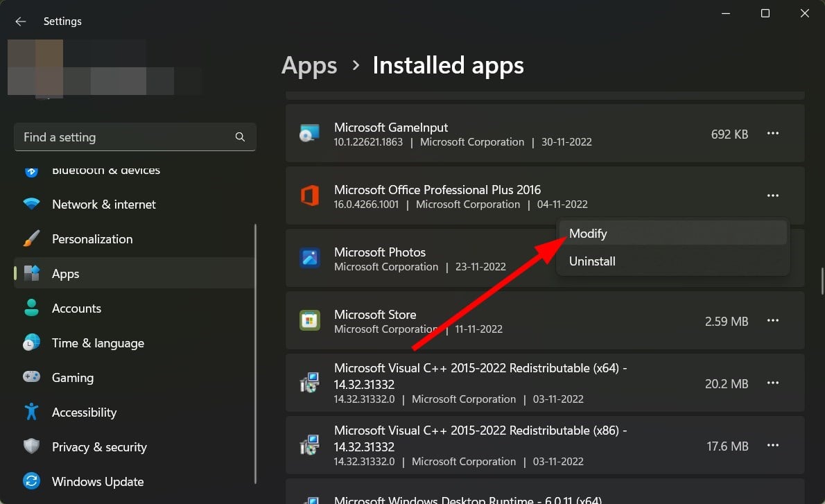Screen dimensions: 825x504
Task: Click the Accessibility sidebar icon
Action: click(32, 412)
